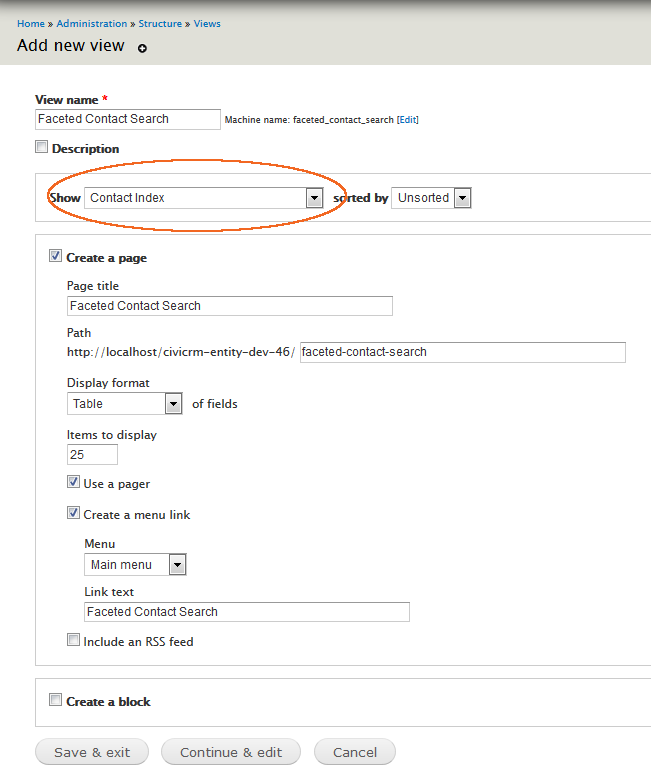Enable the Include an RSS feed checkbox
Viewport: 651px width, 784px height.
(x=74, y=640)
